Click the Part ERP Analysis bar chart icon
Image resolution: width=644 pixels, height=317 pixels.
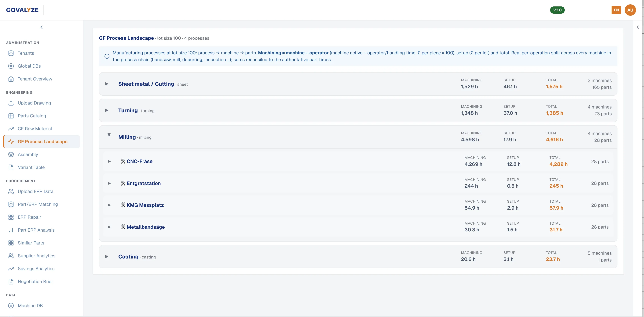click(x=11, y=230)
